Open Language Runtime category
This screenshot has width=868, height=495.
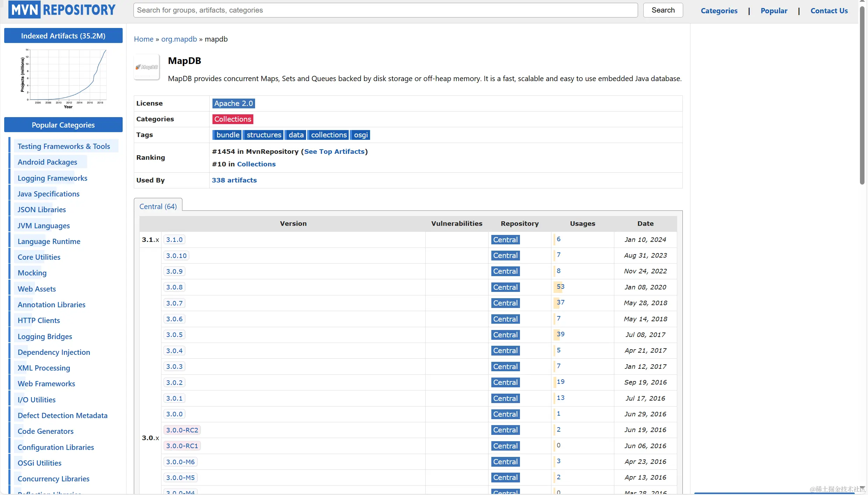49,242
